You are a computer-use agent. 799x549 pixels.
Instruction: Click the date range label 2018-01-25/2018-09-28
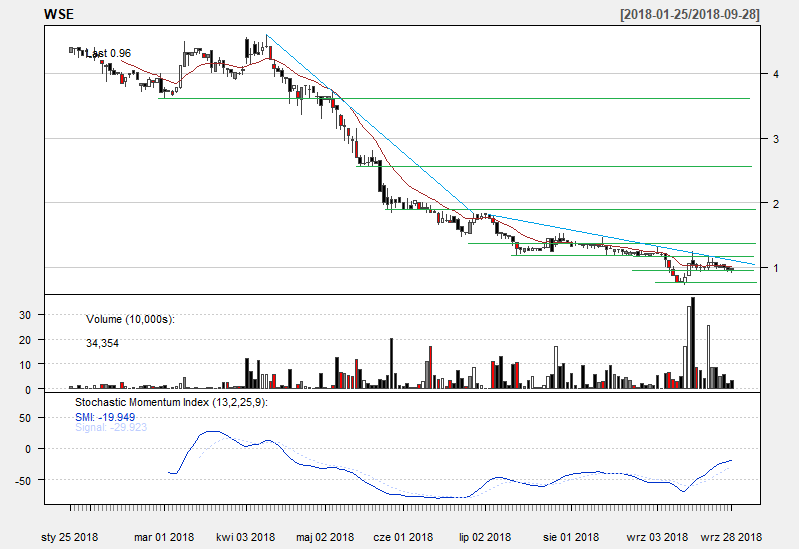click(689, 14)
